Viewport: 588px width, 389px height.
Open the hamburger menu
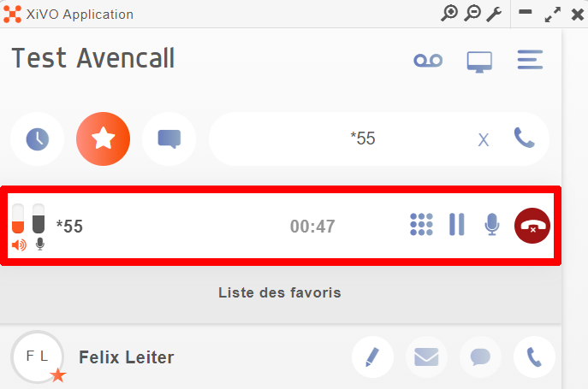point(530,60)
